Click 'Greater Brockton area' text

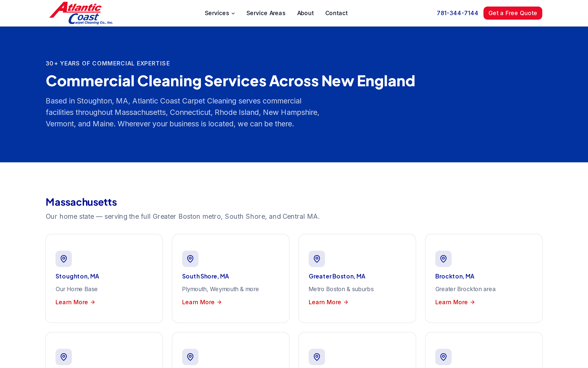465,289
